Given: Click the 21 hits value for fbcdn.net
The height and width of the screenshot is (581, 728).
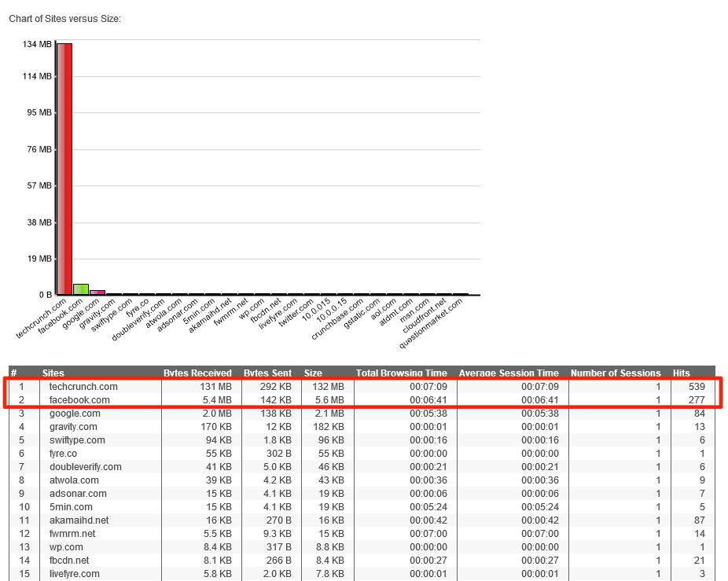Looking at the screenshot, I should (700, 561).
